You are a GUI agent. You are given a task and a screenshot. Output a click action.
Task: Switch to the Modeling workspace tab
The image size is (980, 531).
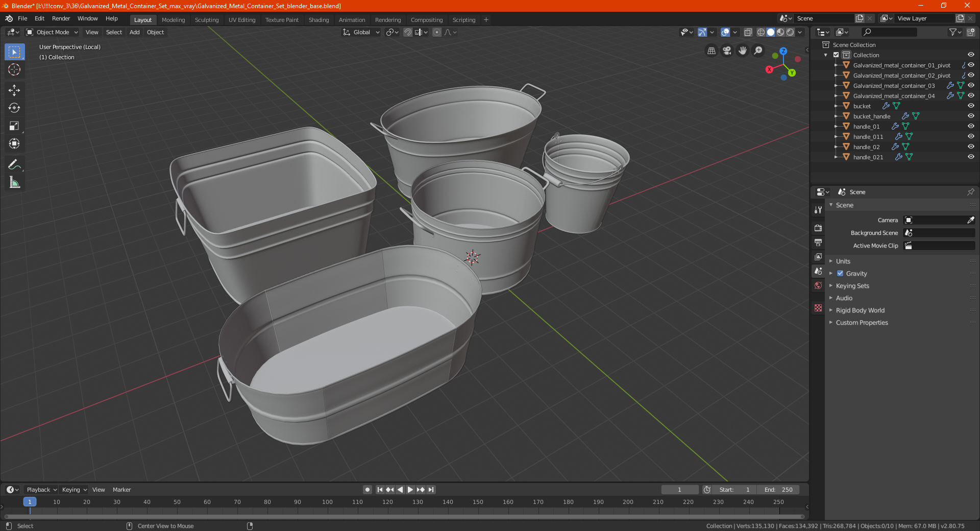coord(173,20)
